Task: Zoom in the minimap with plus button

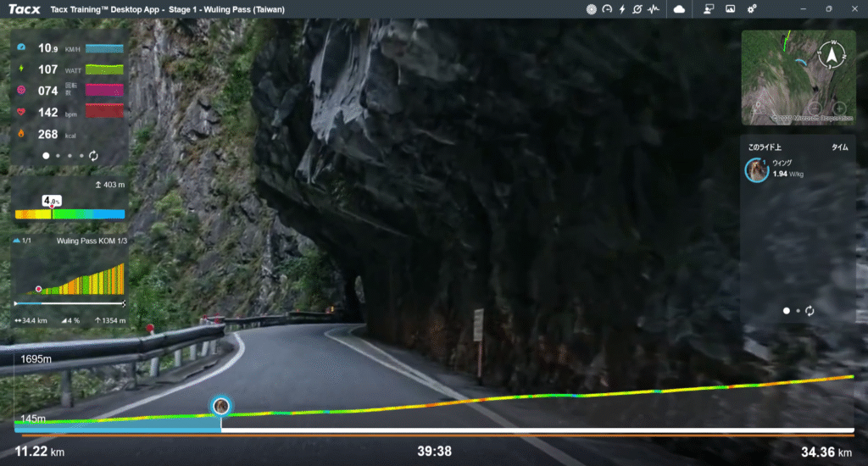Action: 839,108
